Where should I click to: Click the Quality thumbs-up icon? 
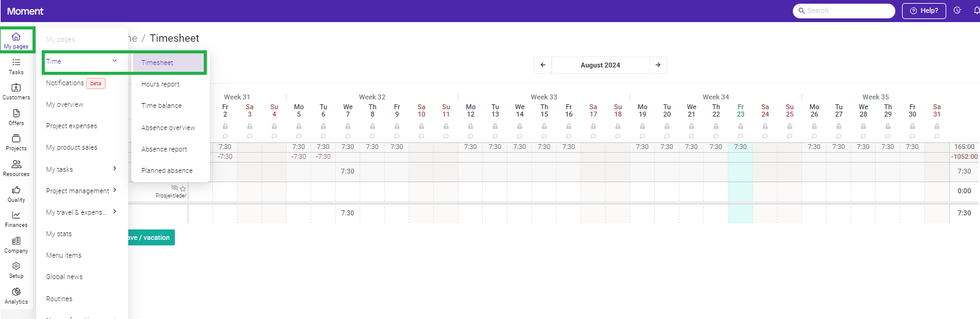point(16,194)
